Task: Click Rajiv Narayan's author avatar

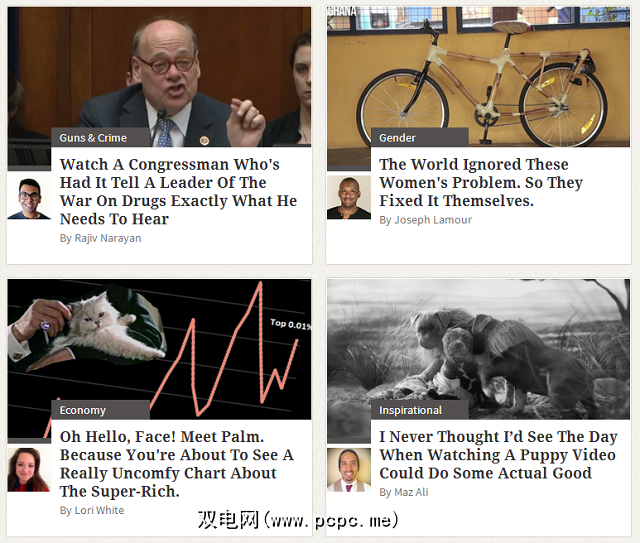Action: (x=29, y=198)
